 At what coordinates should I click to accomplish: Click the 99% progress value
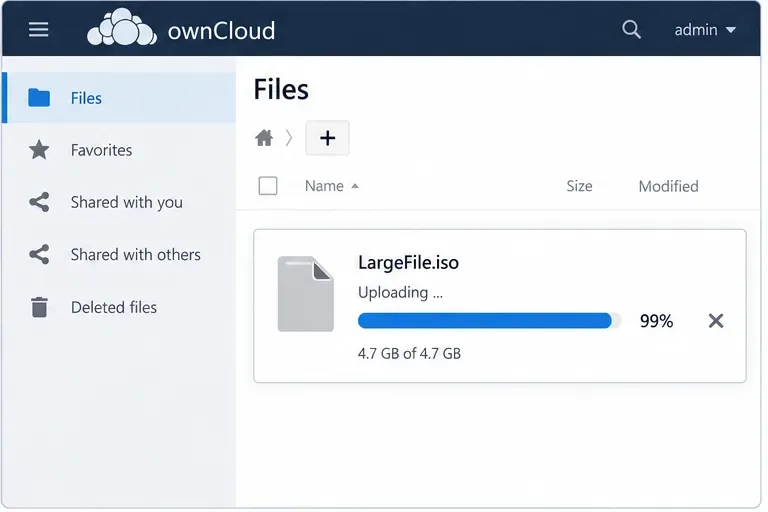click(656, 321)
